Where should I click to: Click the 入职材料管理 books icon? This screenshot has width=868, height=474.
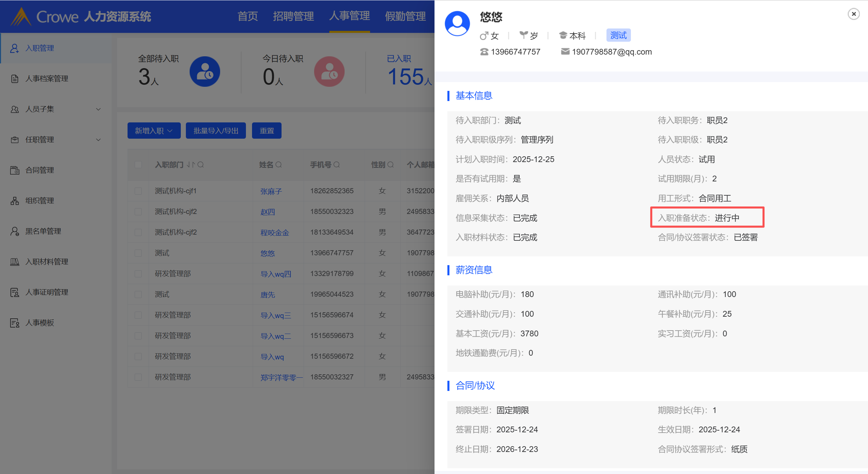tap(14, 262)
